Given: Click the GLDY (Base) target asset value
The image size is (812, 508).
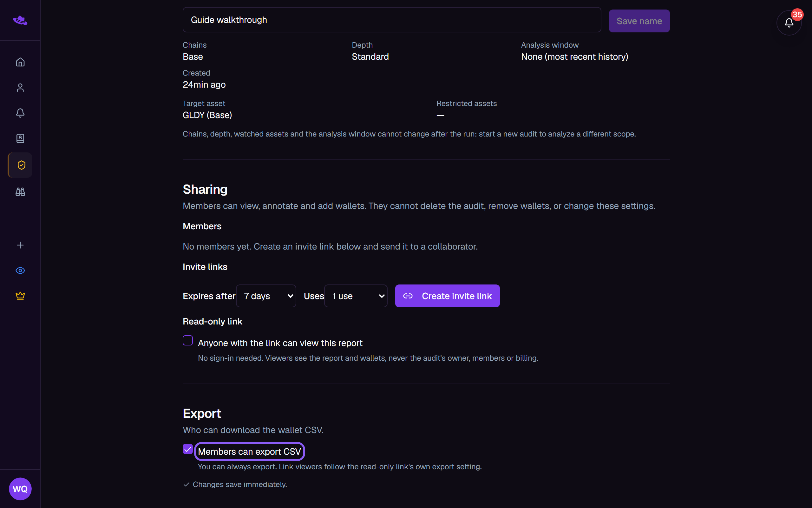Looking at the screenshot, I should point(207,115).
